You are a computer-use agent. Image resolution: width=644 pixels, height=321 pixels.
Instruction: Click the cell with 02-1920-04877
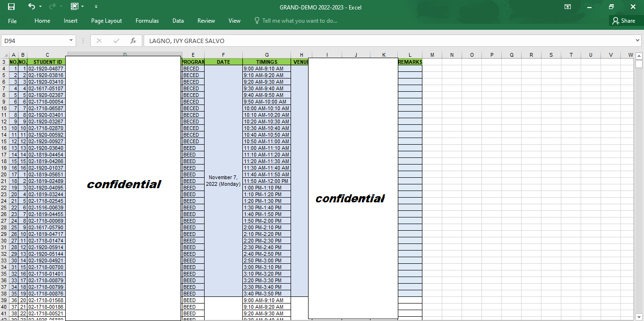(x=46, y=69)
